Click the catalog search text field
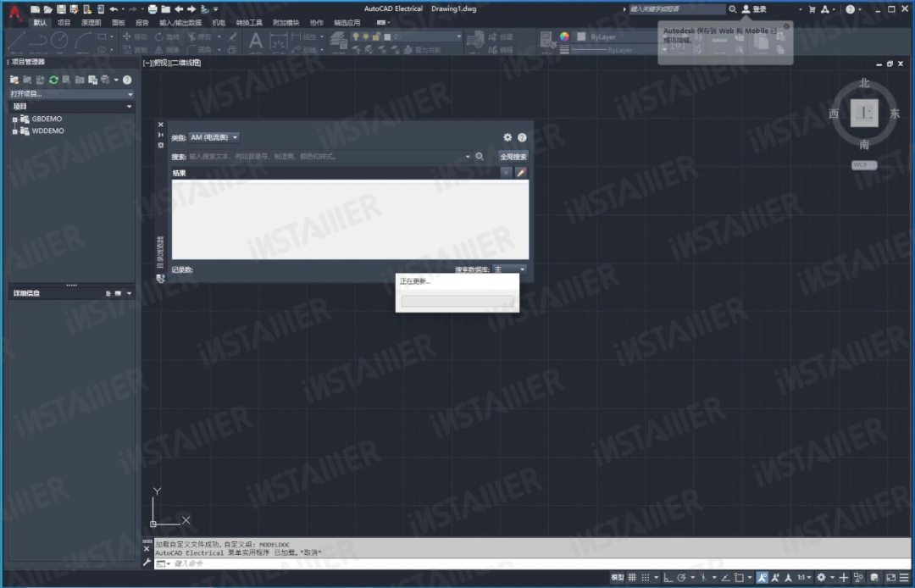This screenshot has height=588, width=915. pyautogui.click(x=327, y=157)
